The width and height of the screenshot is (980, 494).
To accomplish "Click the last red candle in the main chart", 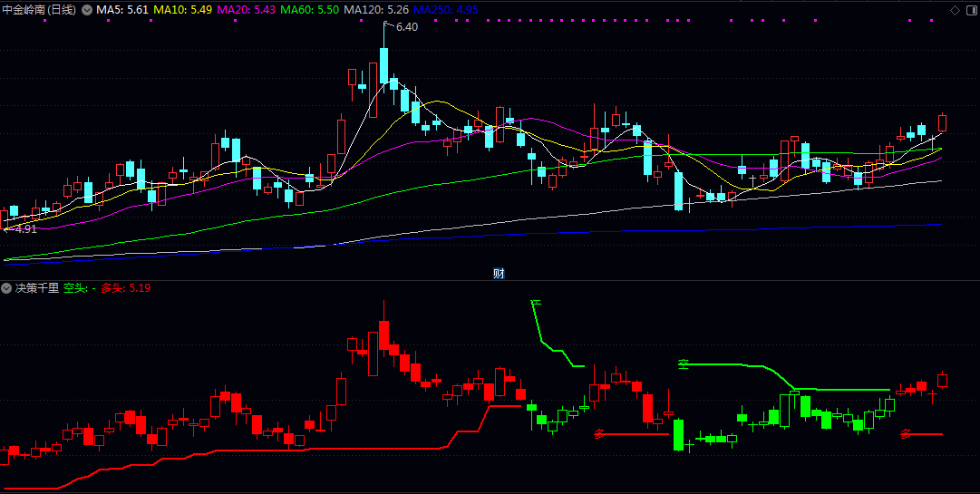I will (x=943, y=122).
